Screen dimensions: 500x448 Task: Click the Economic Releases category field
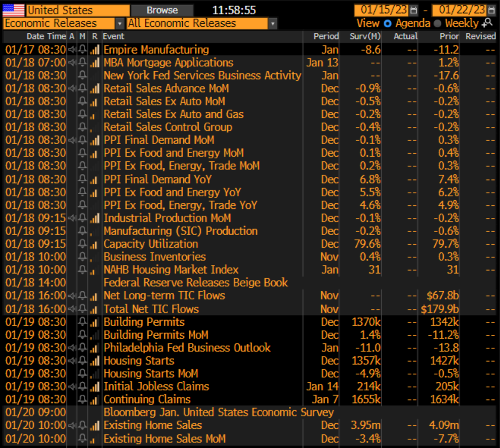tap(59, 24)
